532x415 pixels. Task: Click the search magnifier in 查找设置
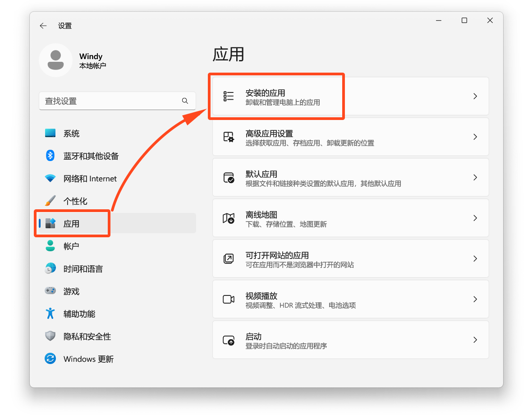click(185, 101)
